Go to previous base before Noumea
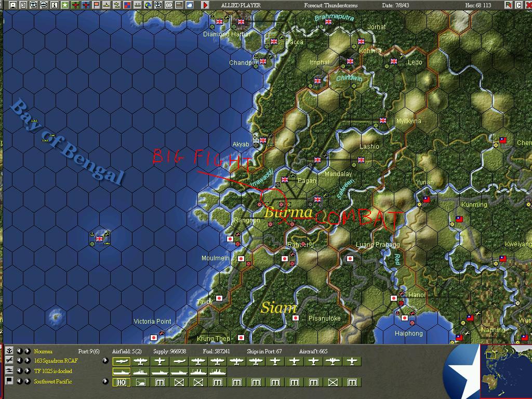 [x=20, y=351]
